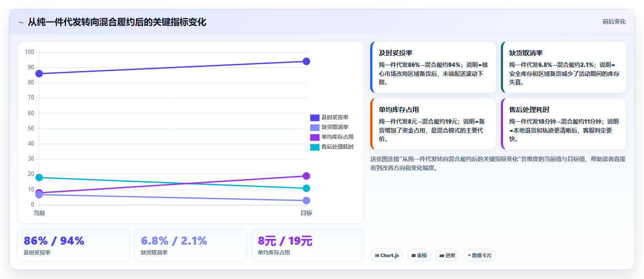Click the 表格 tag
This screenshot has width=644, height=279.
[419, 255]
